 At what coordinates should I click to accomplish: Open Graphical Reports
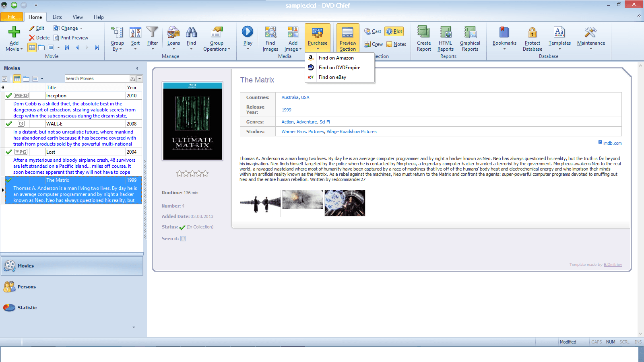point(470,39)
